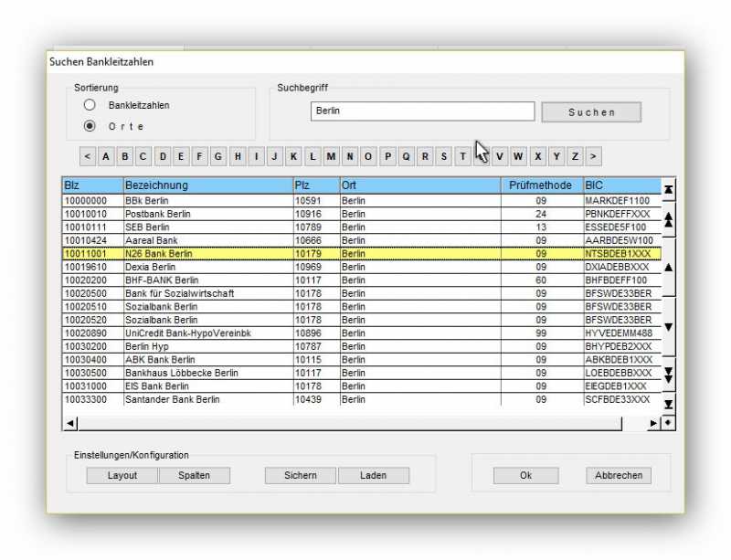Click the '<' previous letter button
Image resolution: width=731 pixels, height=560 pixels.
click(87, 156)
